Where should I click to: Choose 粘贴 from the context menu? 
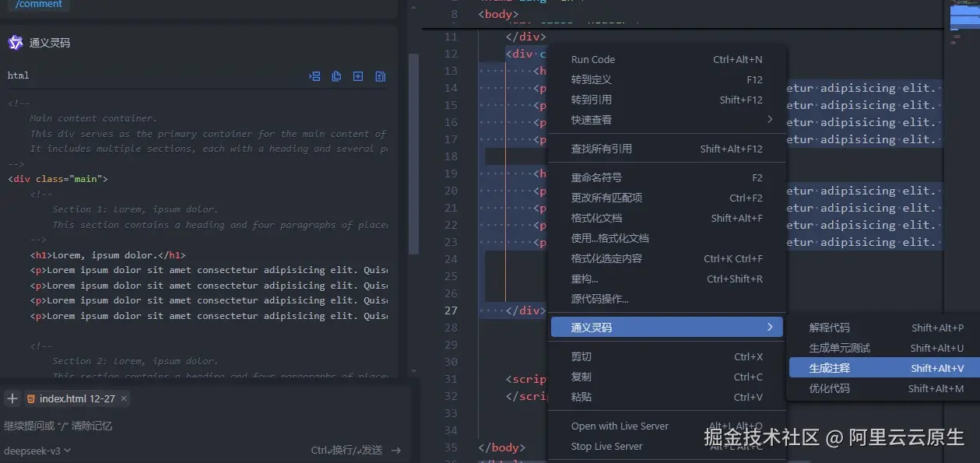click(667, 397)
